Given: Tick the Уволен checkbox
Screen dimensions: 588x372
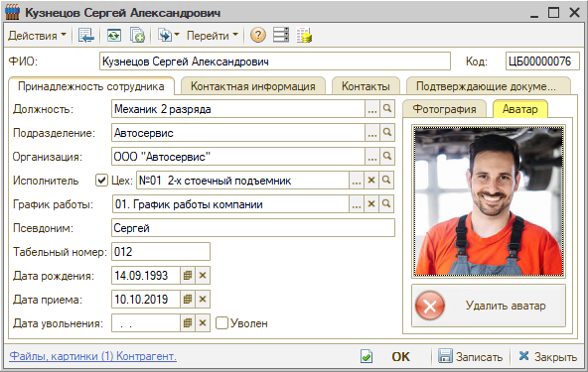Looking at the screenshot, I should point(221,323).
